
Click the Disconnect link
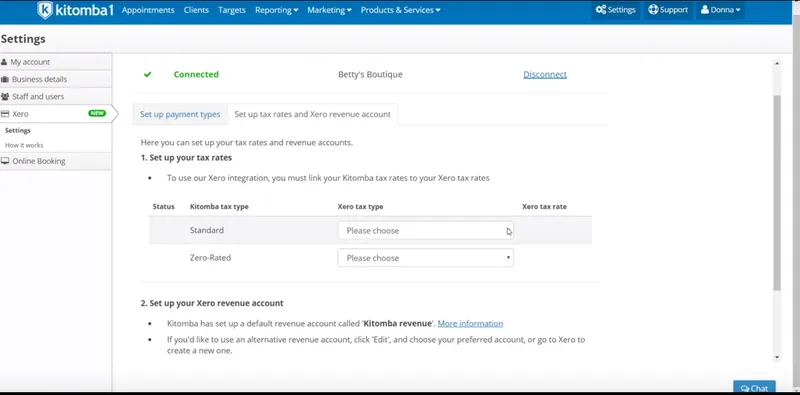pyautogui.click(x=545, y=75)
